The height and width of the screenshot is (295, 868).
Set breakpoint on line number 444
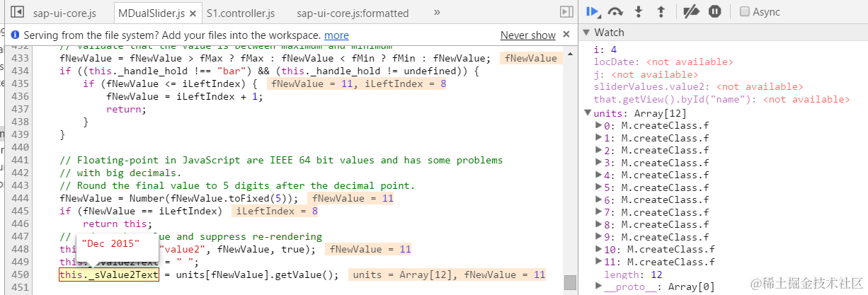pos(21,199)
